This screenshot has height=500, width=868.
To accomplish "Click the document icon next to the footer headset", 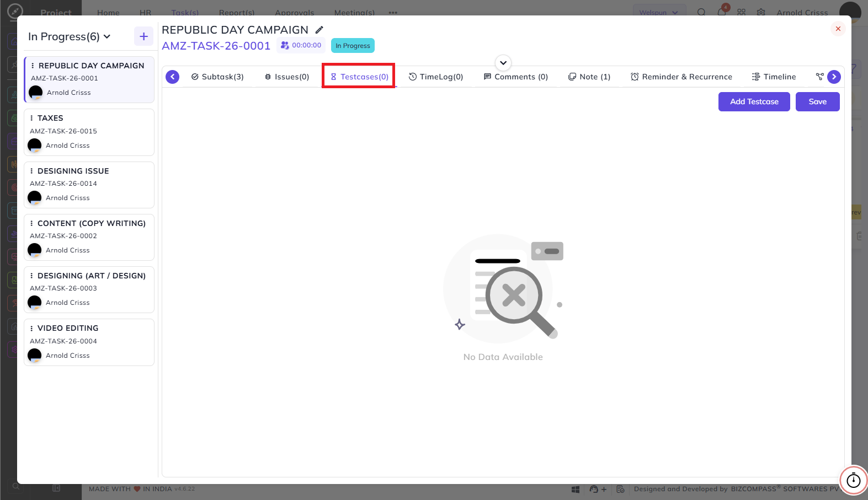I will pyautogui.click(x=620, y=489).
